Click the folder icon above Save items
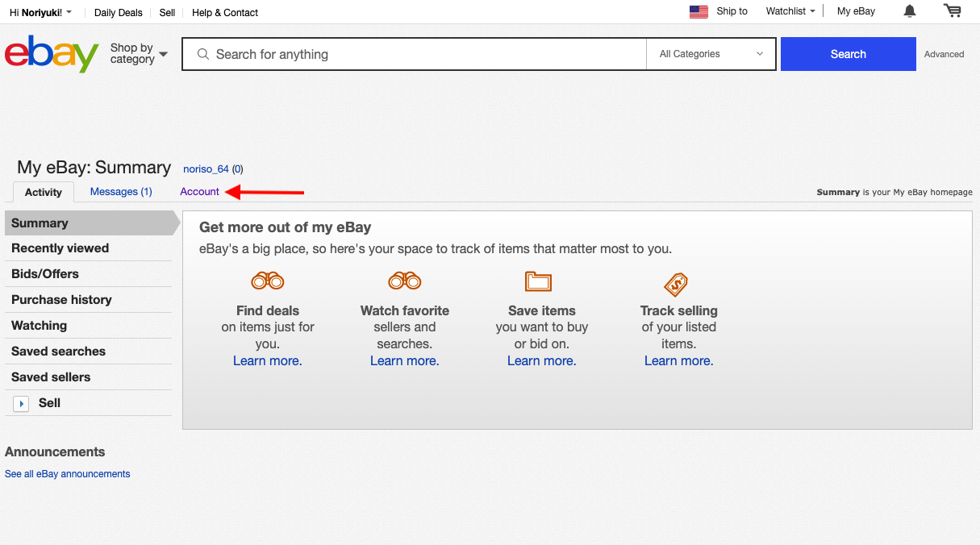The height and width of the screenshot is (545, 980). (538, 281)
